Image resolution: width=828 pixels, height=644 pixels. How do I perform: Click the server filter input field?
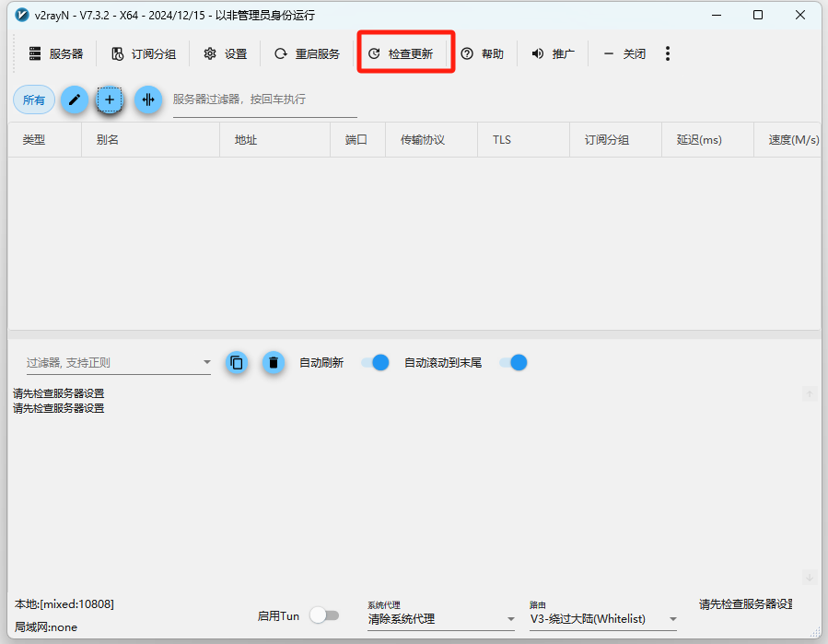(264, 100)
